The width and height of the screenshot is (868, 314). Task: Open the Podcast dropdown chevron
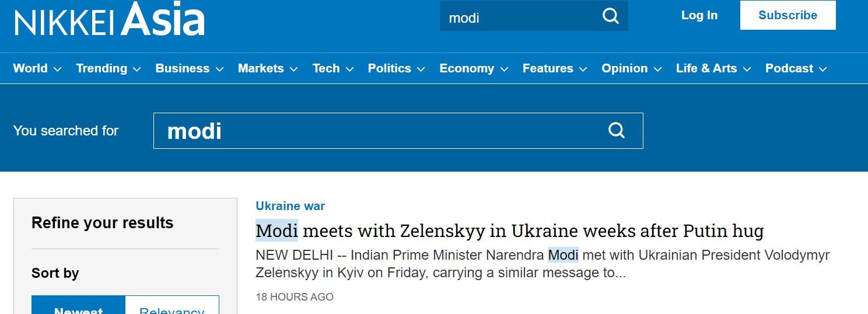(822, 69)
